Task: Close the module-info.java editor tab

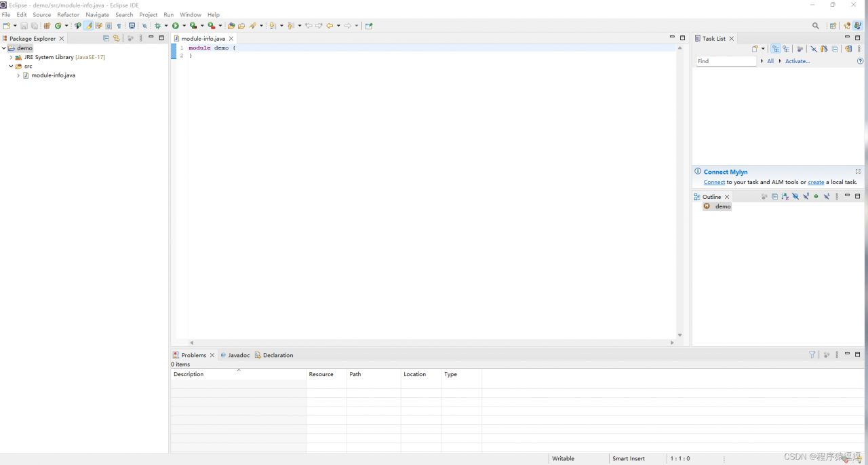Action: coord(231,39)
